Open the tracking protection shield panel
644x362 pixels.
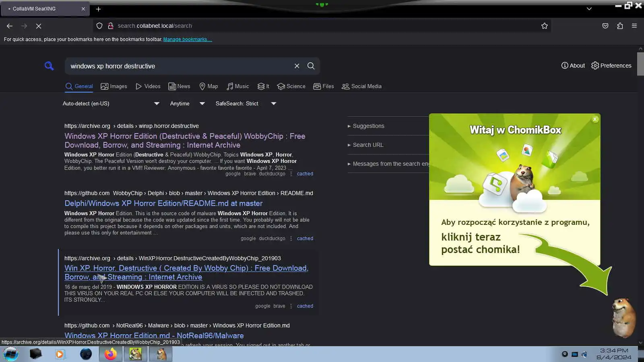pyautogui.click(x=99, y=26)
